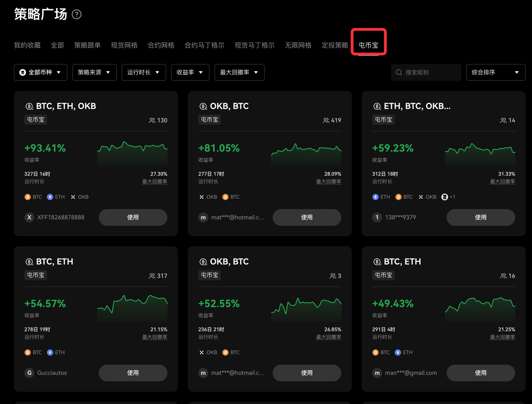Click the magnifier icon in the search box

[x=399, y=73]
